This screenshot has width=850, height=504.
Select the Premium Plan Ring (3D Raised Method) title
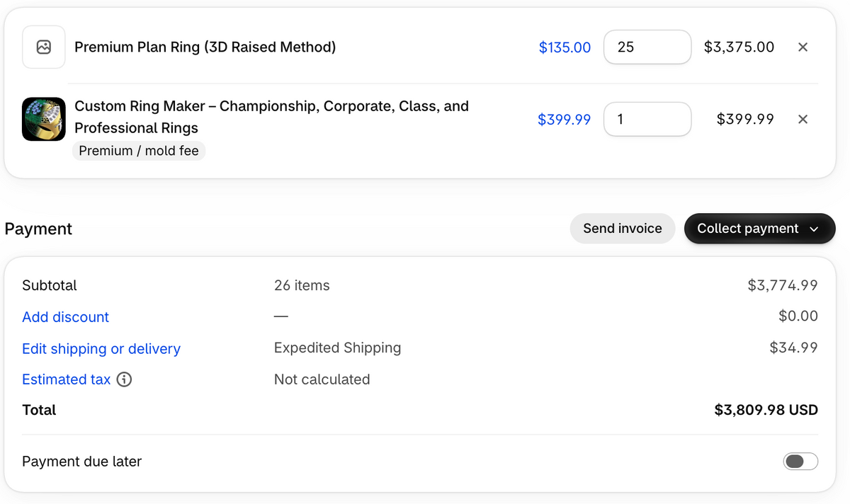(x=205, y=47)
